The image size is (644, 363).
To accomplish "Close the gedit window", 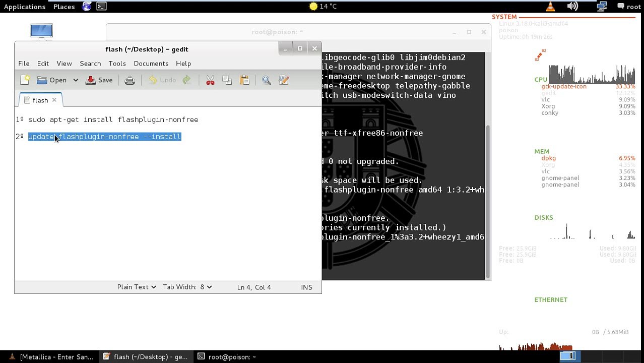I will pos(314,49).
